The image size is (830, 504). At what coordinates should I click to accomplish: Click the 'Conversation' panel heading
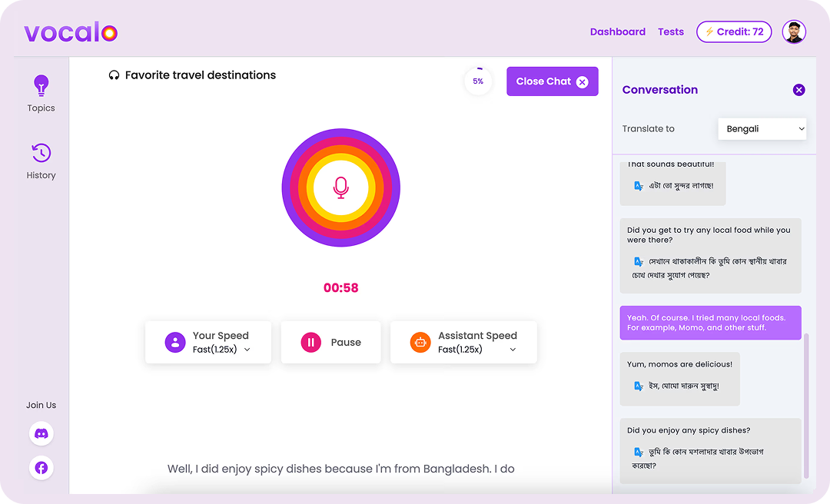(x=660, y=90)
